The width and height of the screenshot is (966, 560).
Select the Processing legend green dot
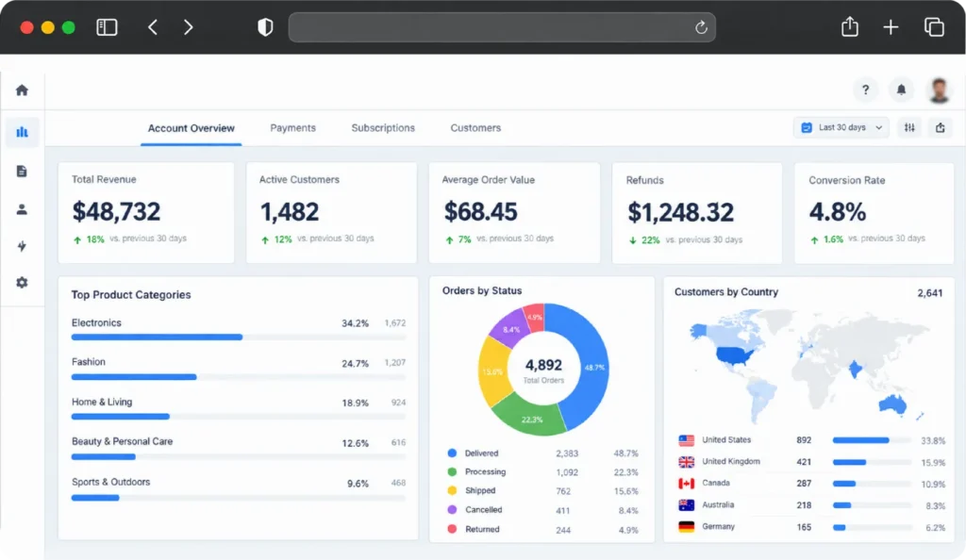click(452, 472)
